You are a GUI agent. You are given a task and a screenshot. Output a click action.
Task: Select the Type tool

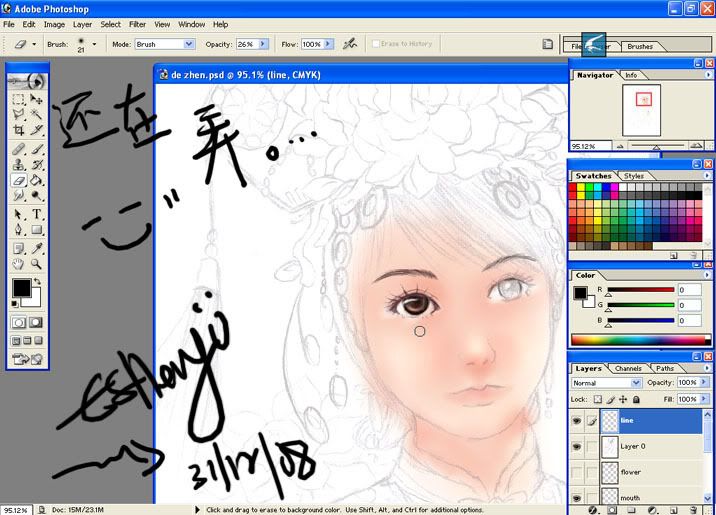tap(37, 214)
